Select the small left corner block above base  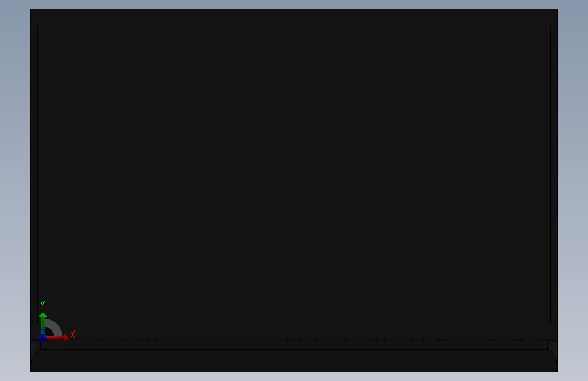click(x=35, y=346)
